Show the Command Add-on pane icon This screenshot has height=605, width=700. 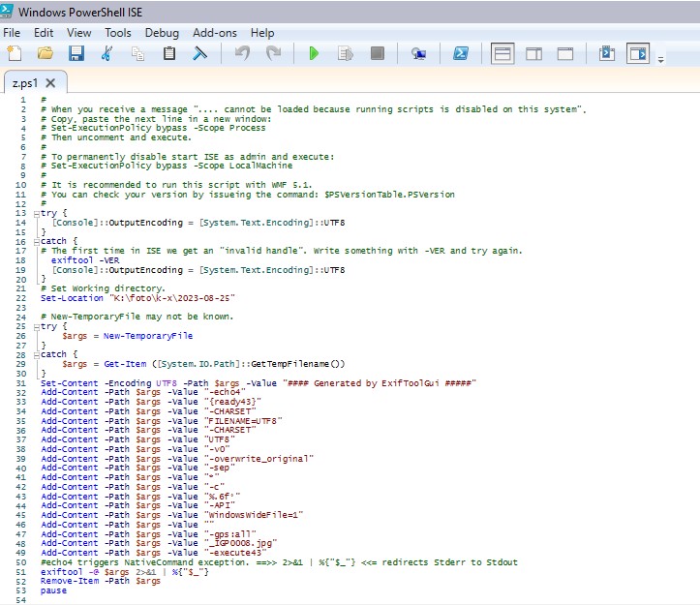[638, 53]
